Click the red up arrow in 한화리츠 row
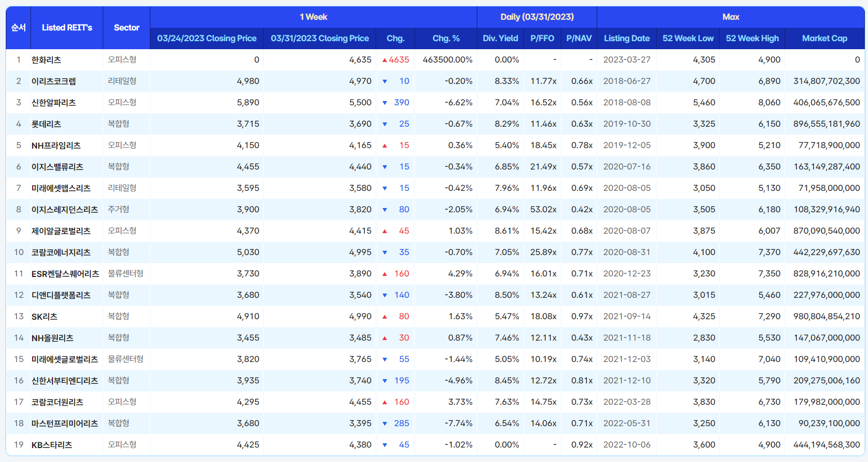 [384, 60]
